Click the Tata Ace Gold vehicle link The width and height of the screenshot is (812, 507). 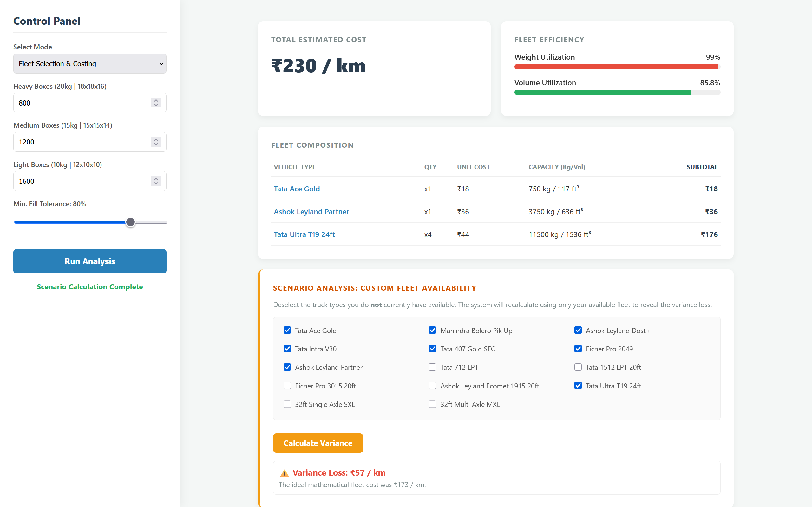(297, 189)
